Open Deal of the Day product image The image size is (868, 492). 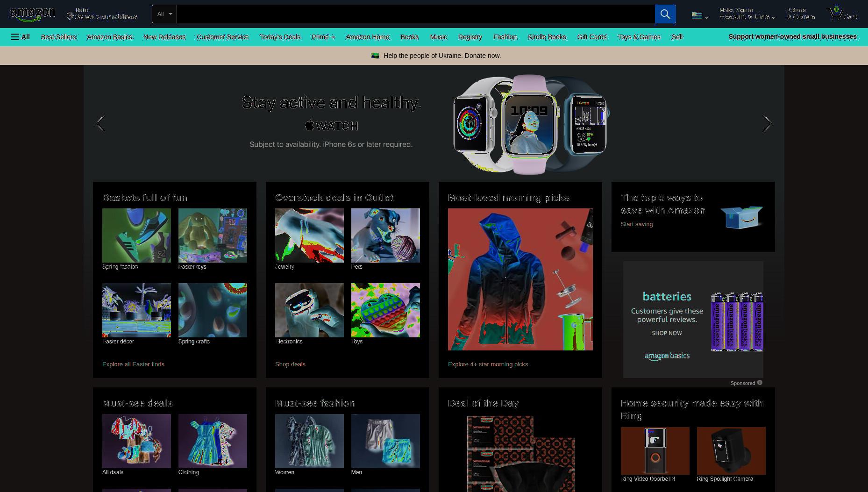click(520, 453)
